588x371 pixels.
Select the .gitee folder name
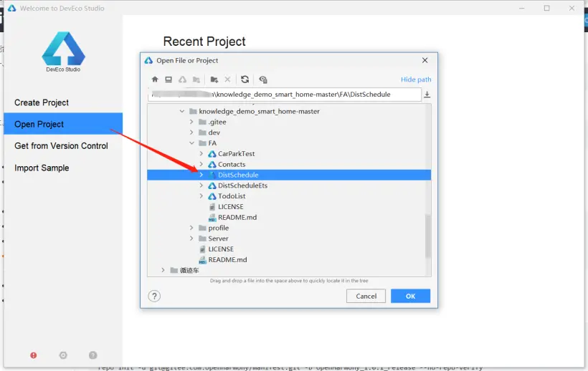217,122
